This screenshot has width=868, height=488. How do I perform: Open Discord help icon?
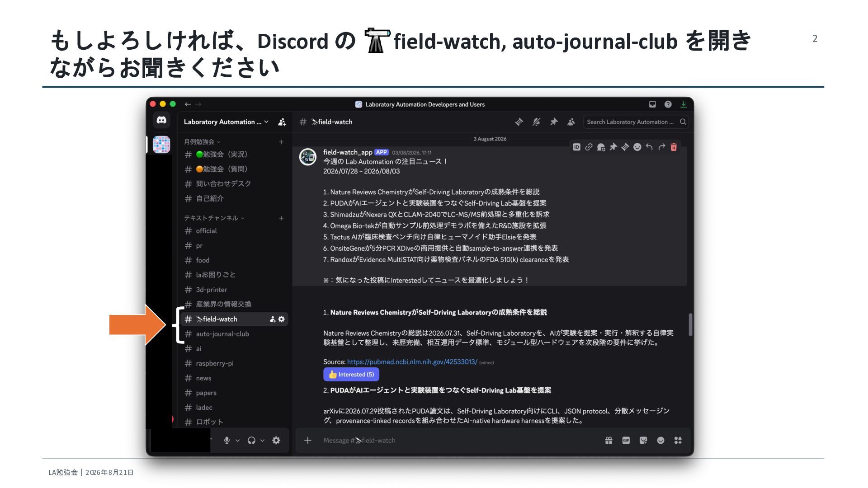coord(668,104)
